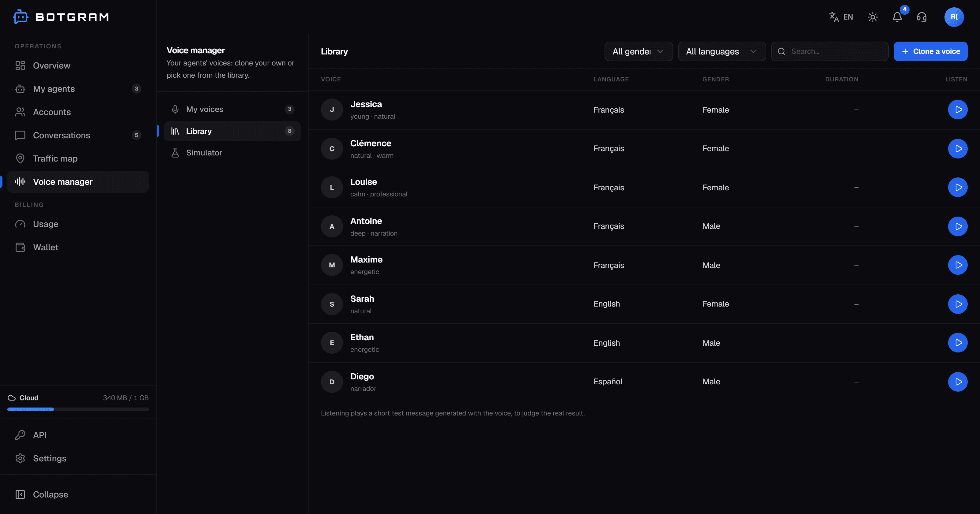Click the headset support icon

coord(922,17)
